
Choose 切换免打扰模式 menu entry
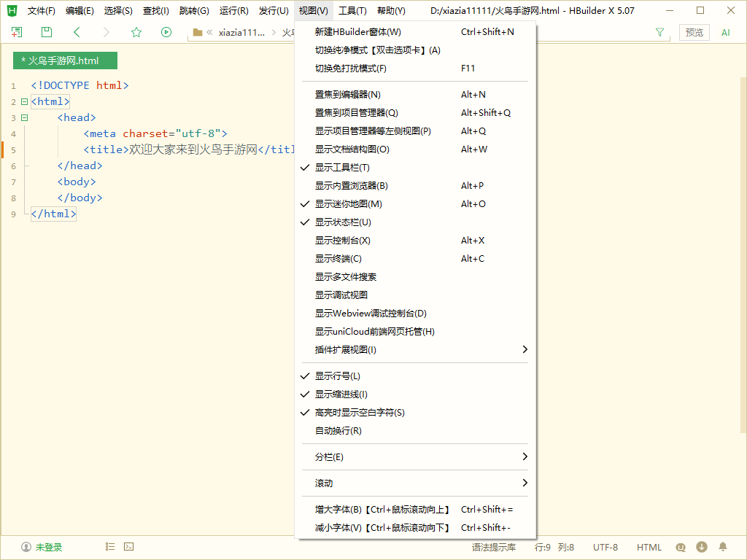click(414, 68)
